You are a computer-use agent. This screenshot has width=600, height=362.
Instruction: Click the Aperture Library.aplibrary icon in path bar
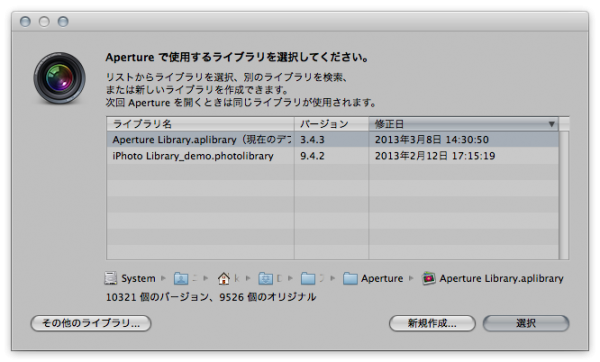point(429,278)
